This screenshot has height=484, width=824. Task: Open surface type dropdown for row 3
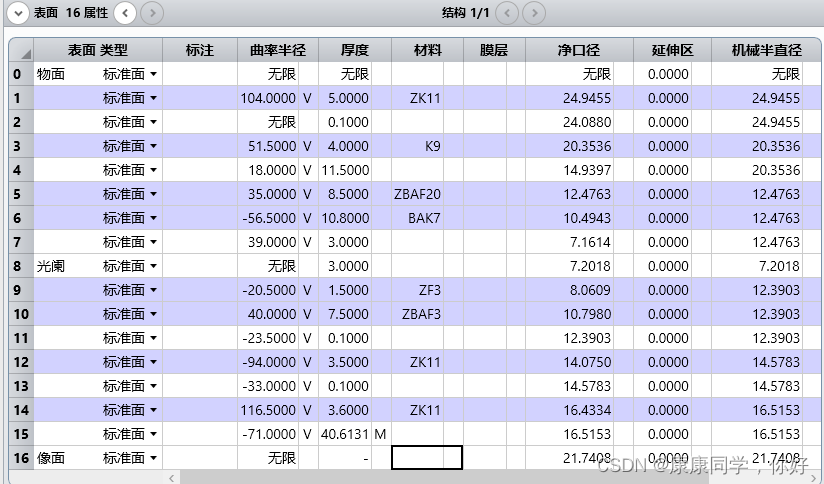(x=153, y=146)
